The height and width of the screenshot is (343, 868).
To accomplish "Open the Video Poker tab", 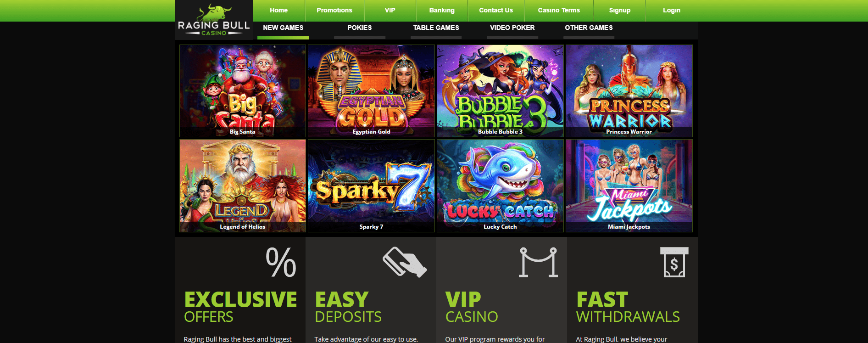I will coord(512,28).
